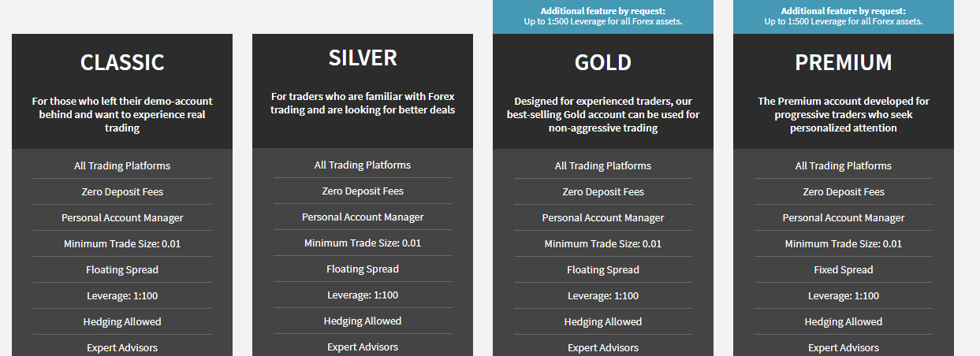Click Fixed Spread in the Premium column

click(844, 269)
